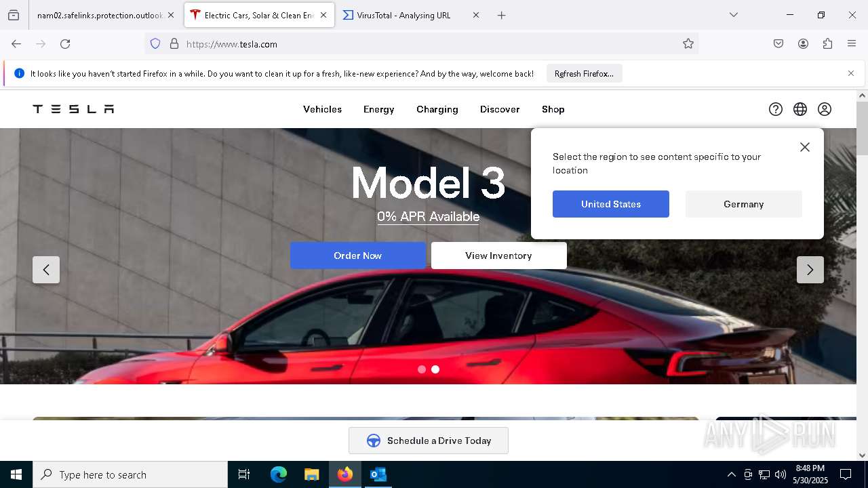The height and width of the screenshot is (488, 868).
Task: Launch Microsoft Edge from the taskbar
Action: click(x=279, y=474)
